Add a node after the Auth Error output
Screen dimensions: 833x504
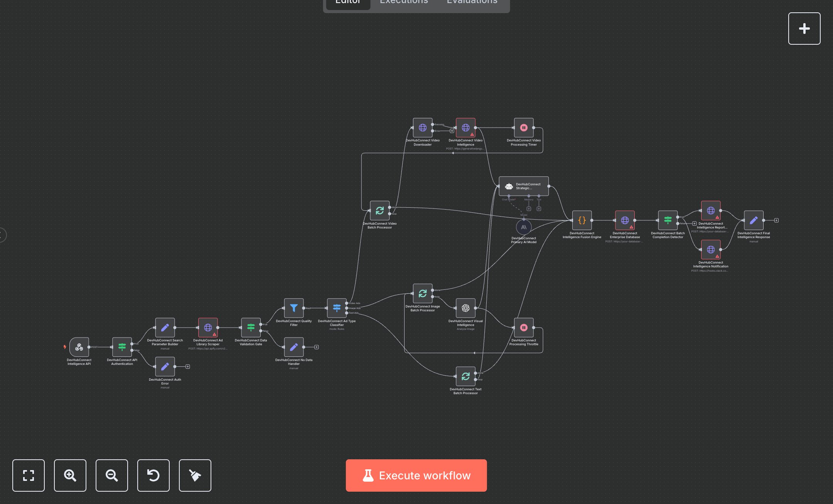(187, 366)
